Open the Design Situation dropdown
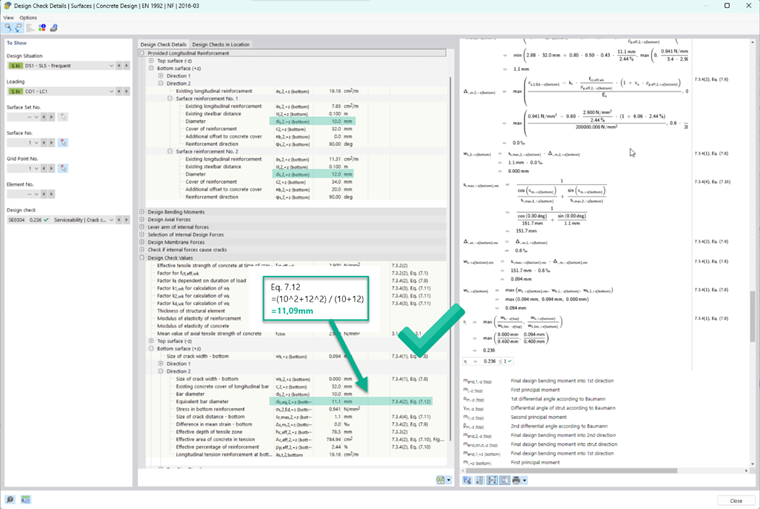 111,65
